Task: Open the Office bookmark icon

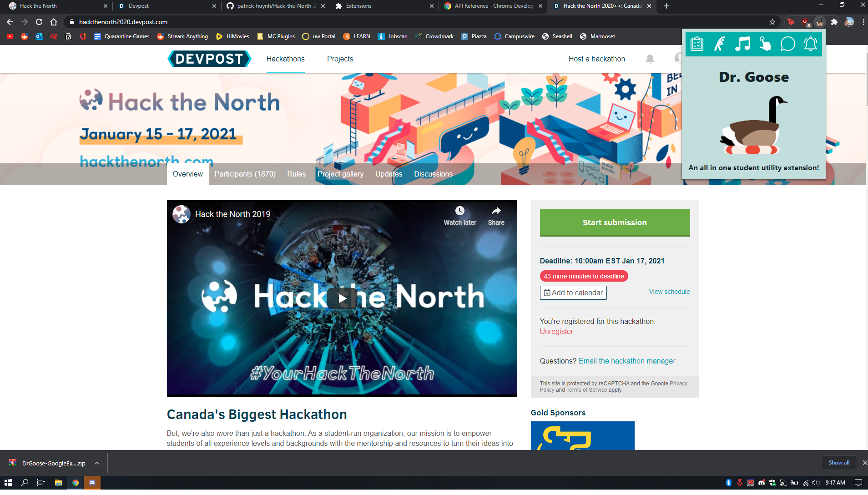Action: tap(83, 36)
